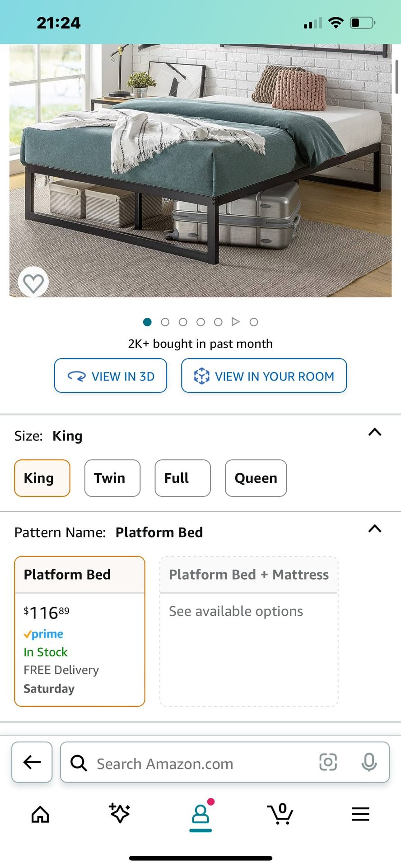Tap the VIEW IN 3D button
Screen dimensions: 401x868
[x=111, y=376]
